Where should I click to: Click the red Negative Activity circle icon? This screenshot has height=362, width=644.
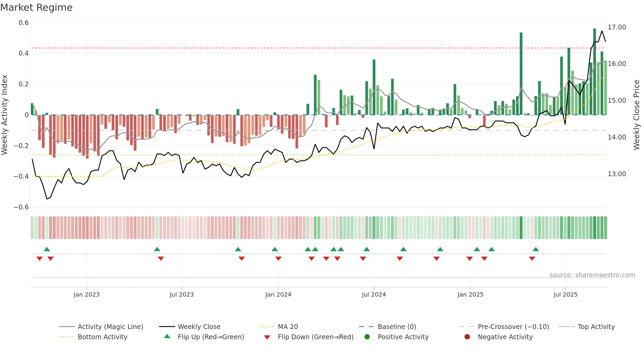pos(467,337)
